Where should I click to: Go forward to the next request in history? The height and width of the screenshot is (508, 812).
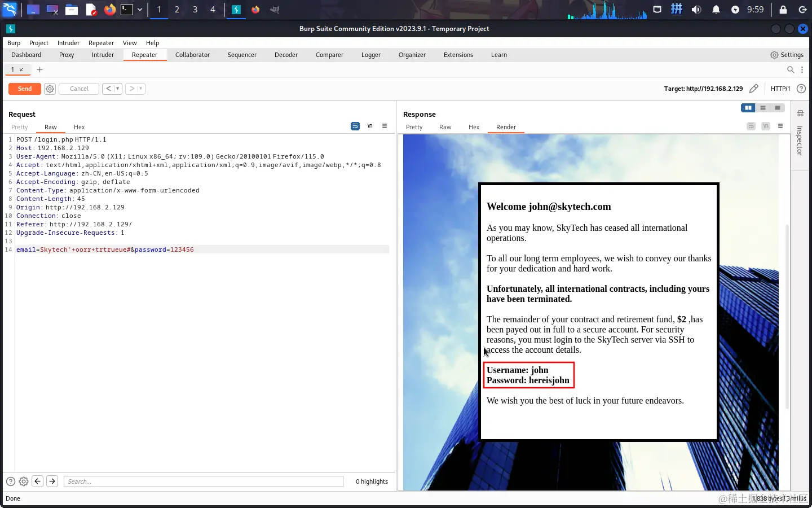[131, 89]
